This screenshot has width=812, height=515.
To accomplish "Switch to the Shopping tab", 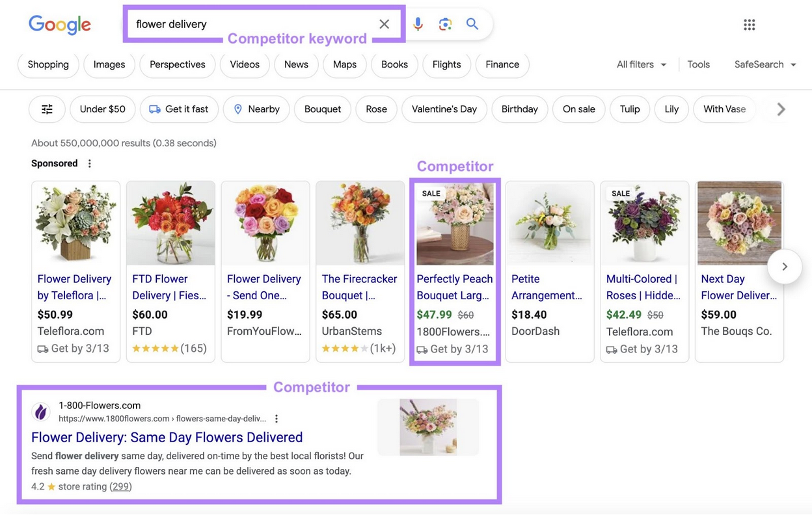I will (48, 64).
